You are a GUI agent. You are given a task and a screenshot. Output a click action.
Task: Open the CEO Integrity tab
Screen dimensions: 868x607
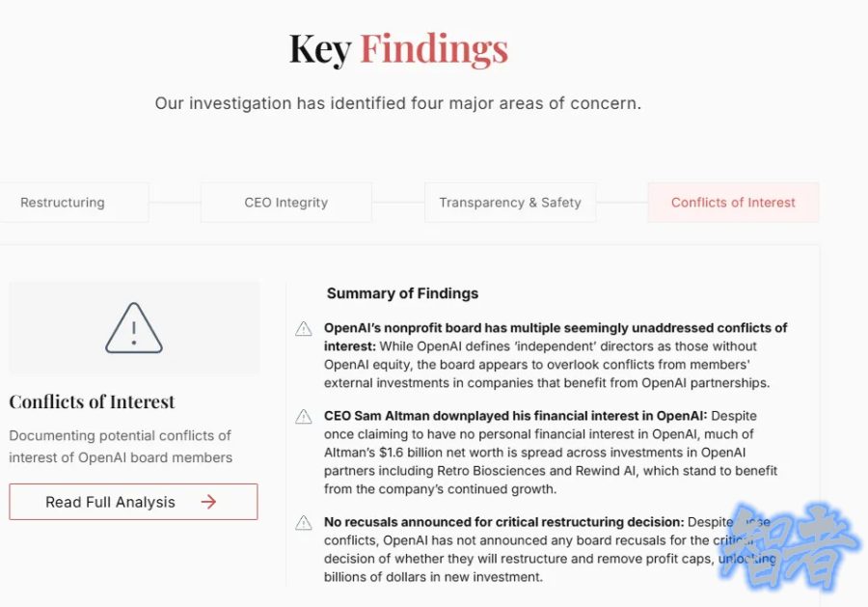[285, 203]
